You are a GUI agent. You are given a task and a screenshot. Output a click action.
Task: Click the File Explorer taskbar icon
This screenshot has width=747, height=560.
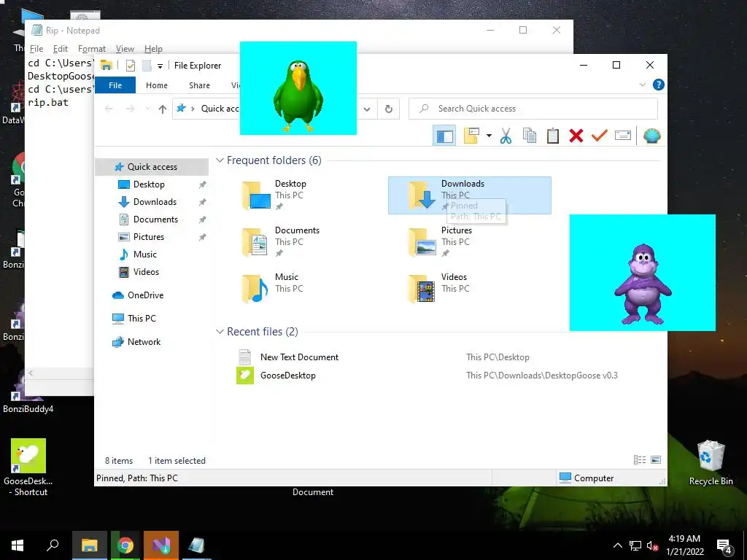coord(89,545)
